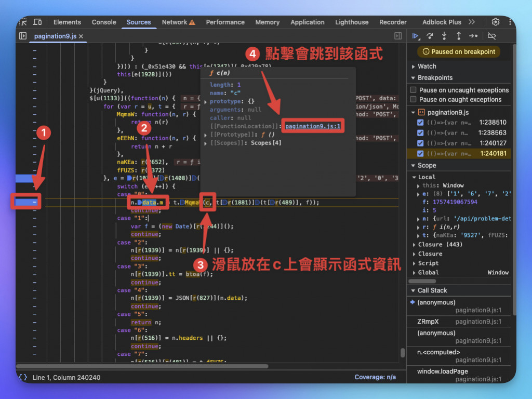Show more tabs with double chevron
Image resolution: width=532 pixels, height=399 pixels.
pos(472,22)
